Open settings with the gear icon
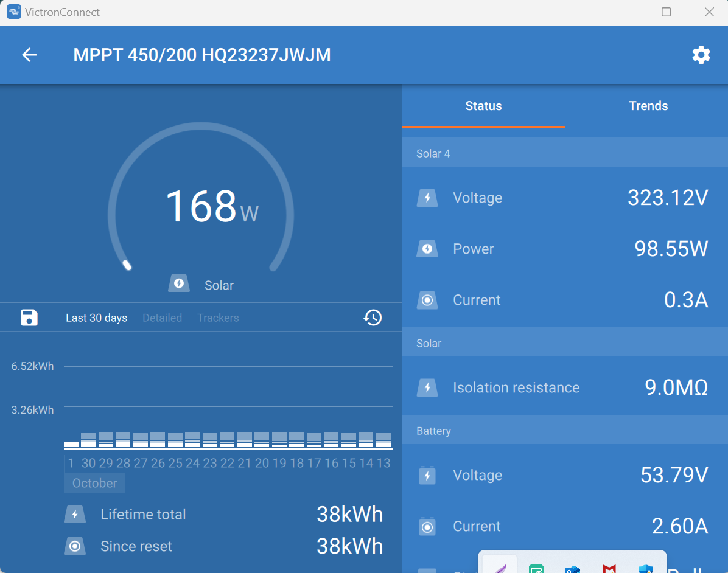728x573 pixels. [x=701, y=55]
